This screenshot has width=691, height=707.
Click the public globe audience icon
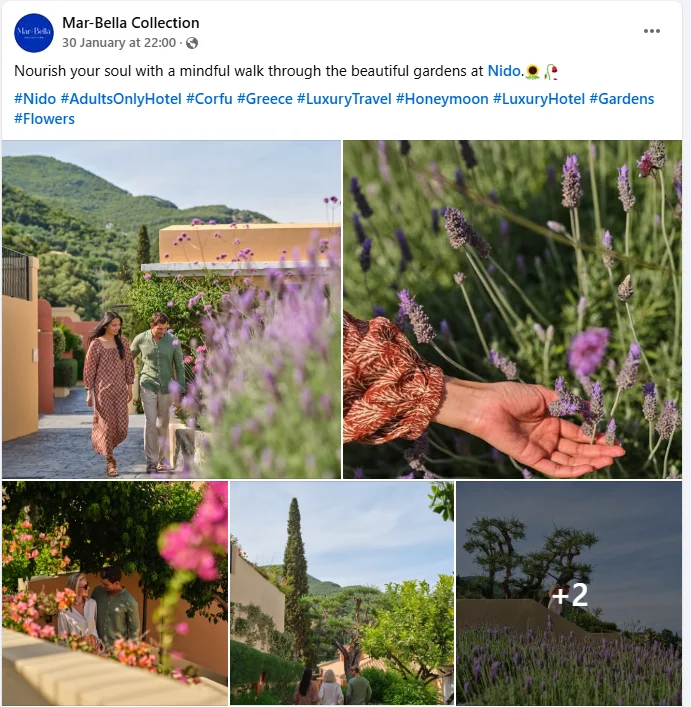pos(192,43)
